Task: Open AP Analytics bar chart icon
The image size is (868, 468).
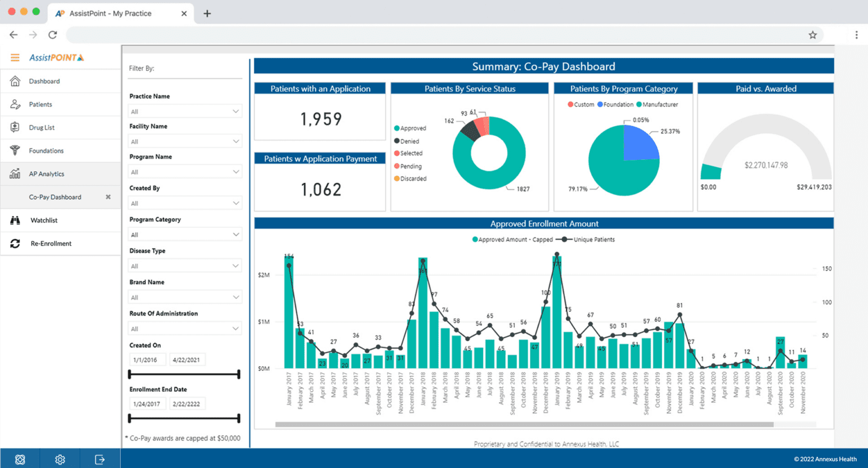Action: point(15,174)
